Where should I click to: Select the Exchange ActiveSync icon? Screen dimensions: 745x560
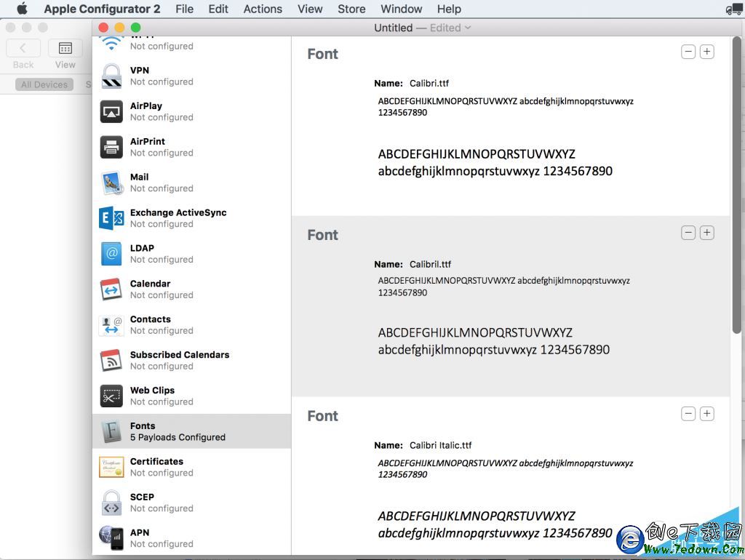click(111, 218)
